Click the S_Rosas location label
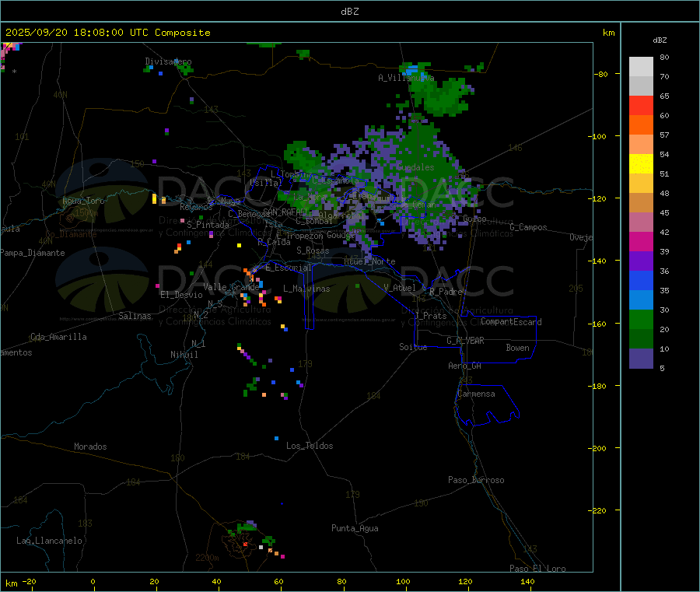 click(x=313, y=250)
